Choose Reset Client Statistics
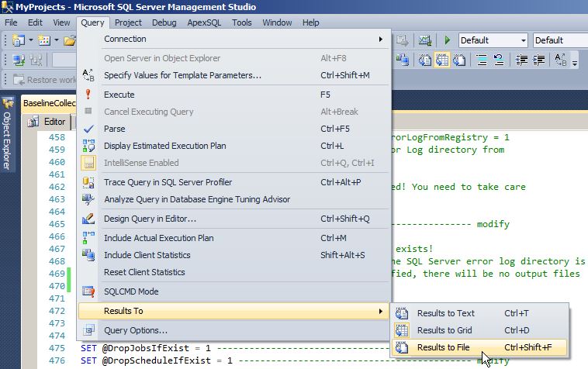588x369 pixels. click(234, 272)
